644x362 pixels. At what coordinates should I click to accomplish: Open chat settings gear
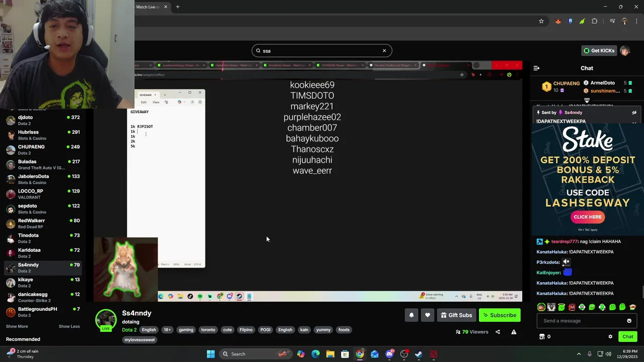point(610,336)
